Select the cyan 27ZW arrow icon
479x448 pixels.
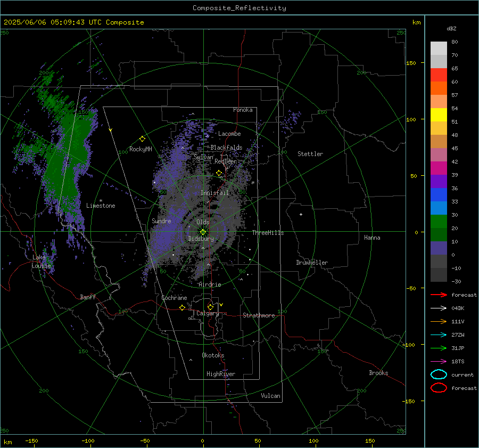[x=439, y=335]
